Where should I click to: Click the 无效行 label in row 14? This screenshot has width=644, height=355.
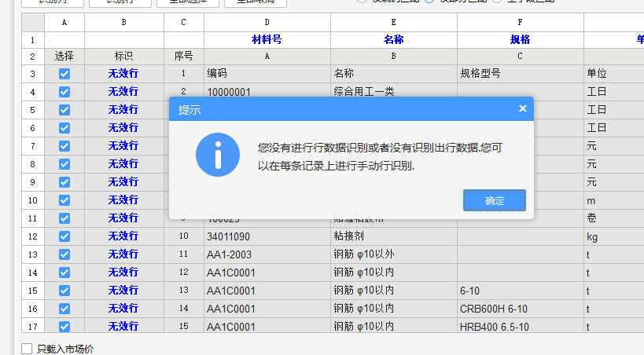coord(123,272)
